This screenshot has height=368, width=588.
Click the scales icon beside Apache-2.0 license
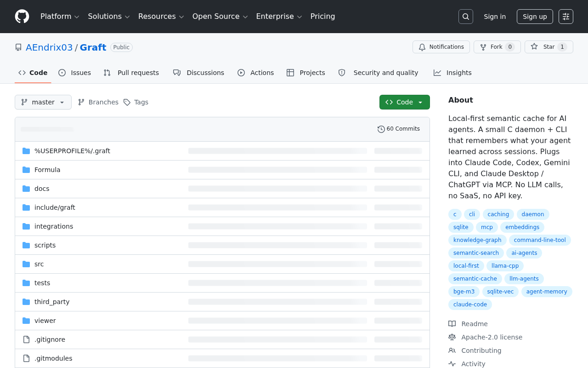click(452, 337)
